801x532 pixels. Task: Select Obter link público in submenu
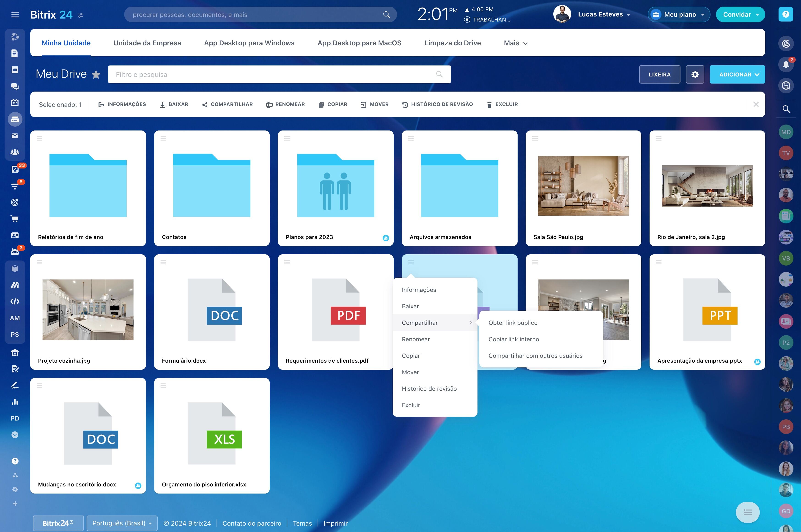pos(513,323)
